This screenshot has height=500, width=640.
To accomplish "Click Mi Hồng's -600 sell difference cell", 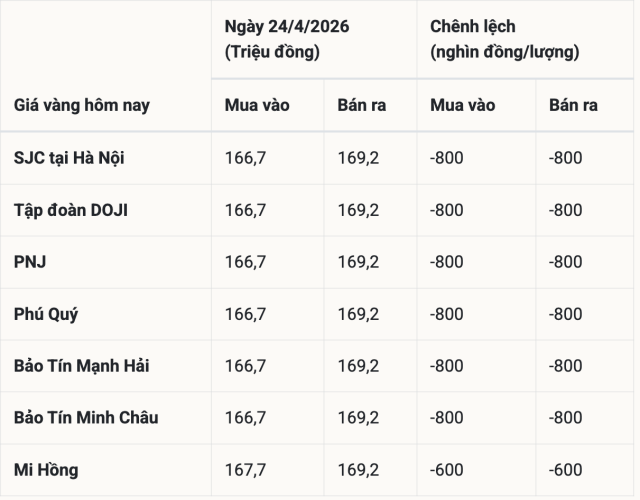I will (566, 470).
